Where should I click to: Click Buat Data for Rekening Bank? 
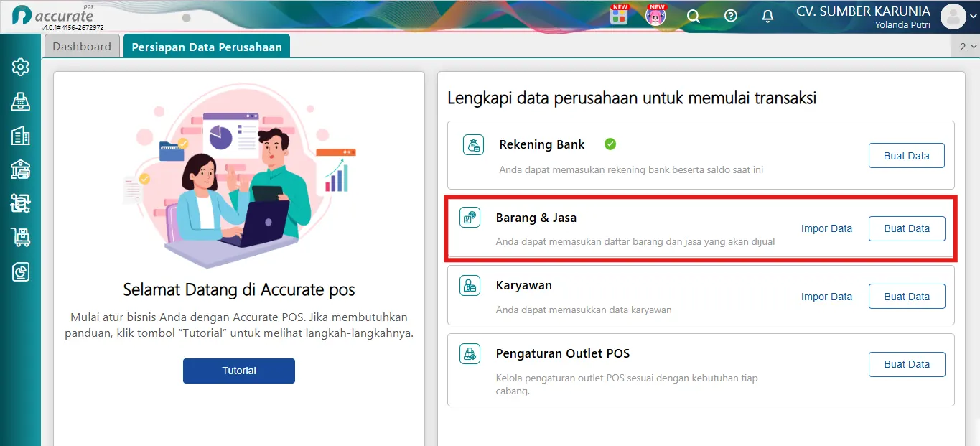point(907,156)
